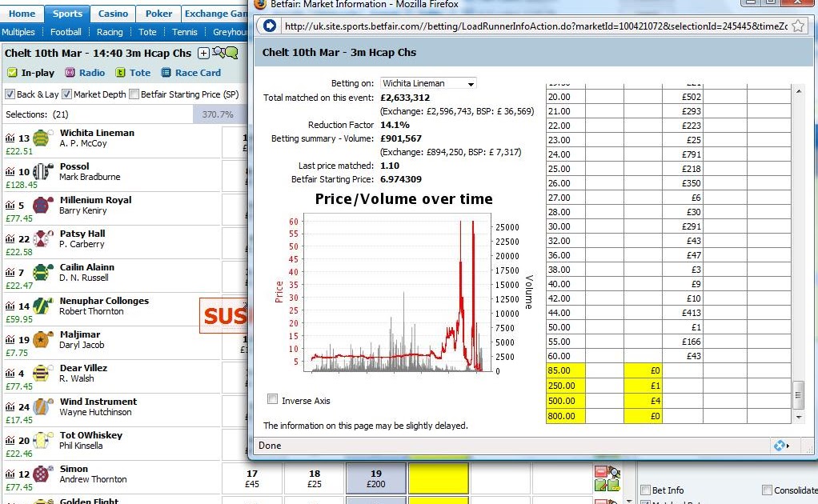
Task: Click the Possol runner name
Action: (x=74, y=166)
